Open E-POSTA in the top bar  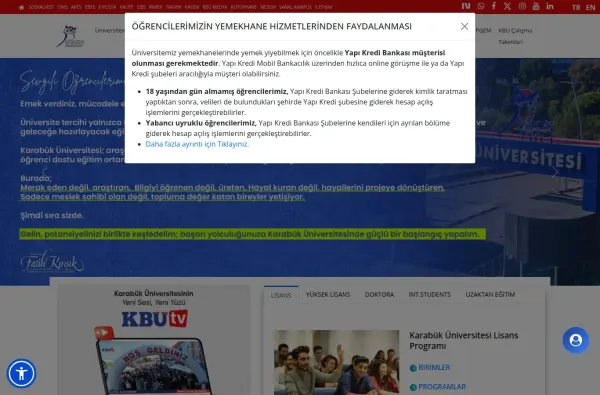point(107,7)
